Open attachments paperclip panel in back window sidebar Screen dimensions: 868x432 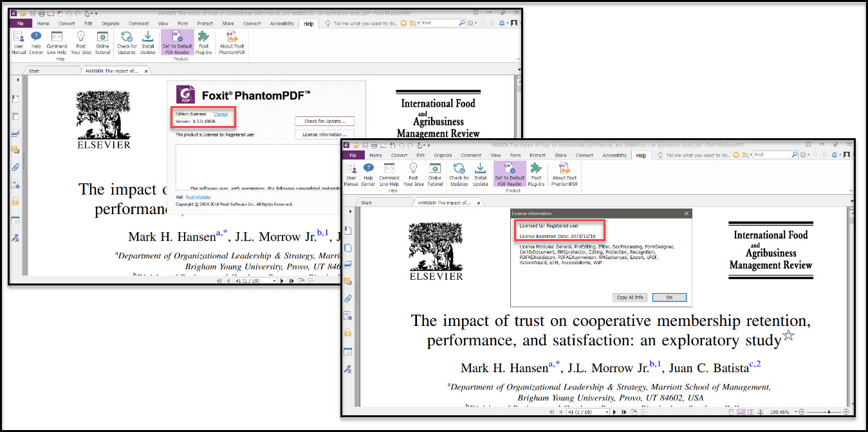[15, 166]
